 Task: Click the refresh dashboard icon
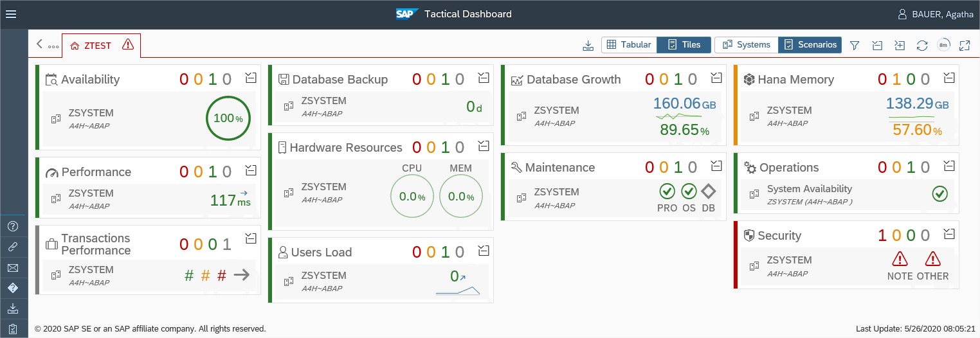tap(921, 45)
